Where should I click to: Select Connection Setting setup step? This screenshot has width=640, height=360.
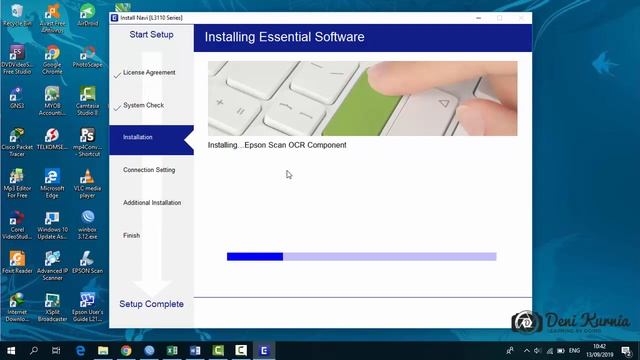[x=149, y=170]
